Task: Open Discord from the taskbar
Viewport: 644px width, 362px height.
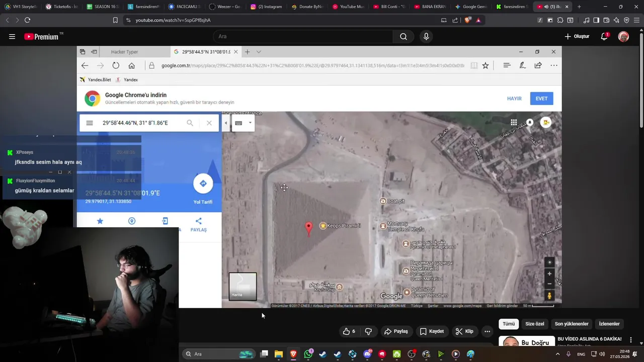Action: point(367,354)
